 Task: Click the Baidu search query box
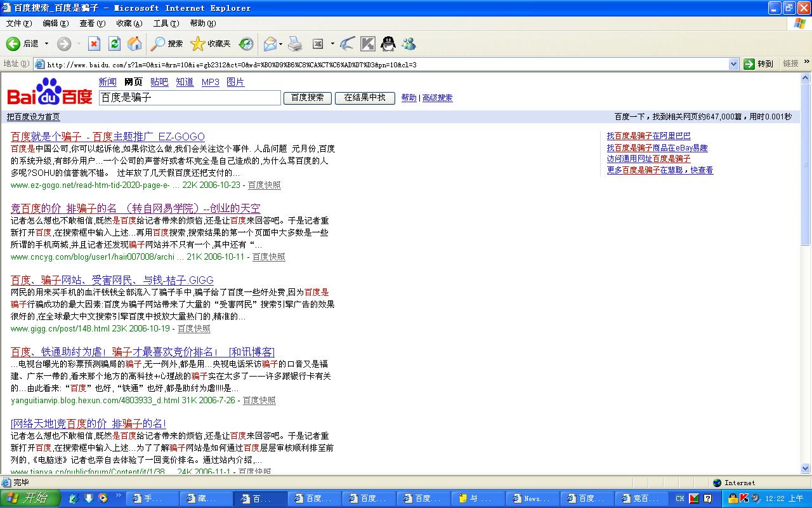[190, 98]
